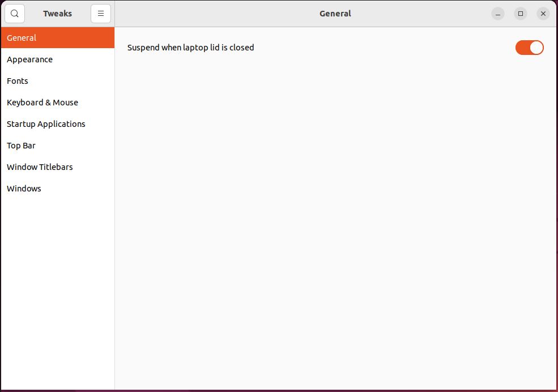This screenshot has height=392, width=558.
Task: Minimize the Tweaks window
Action: coord(498,14)
